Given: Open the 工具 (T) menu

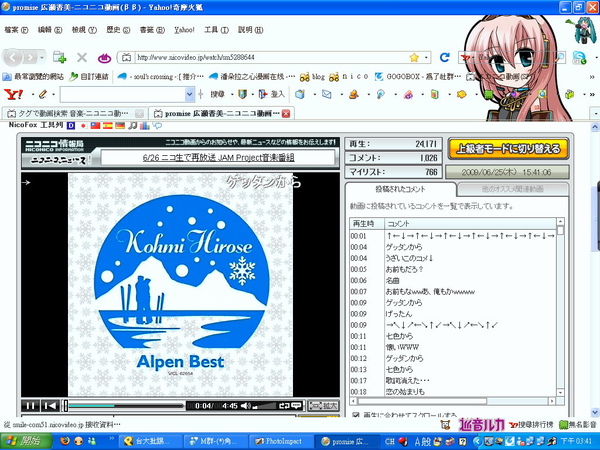Looking at the screenshot, I should coord(216,30).
